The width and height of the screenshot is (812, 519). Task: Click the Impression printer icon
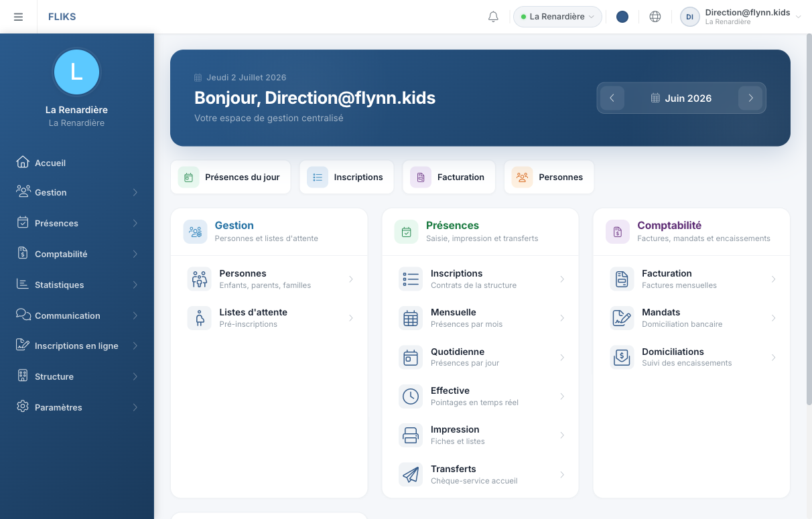point(411,435)
